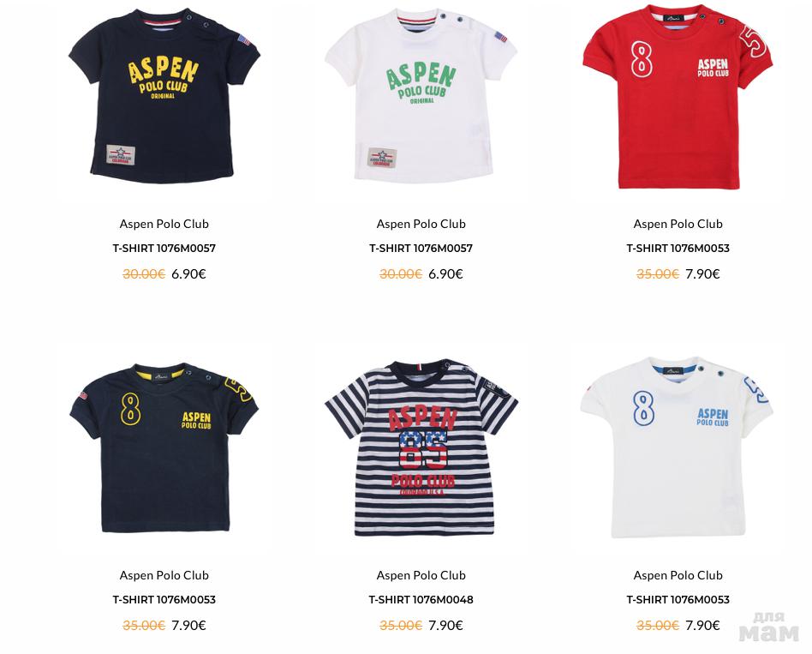This screenshot has width=812, height=654.
Task: Click T-SHIRT 1076M0053 title under navy number 8 shirt
Action: coord(164,600)
